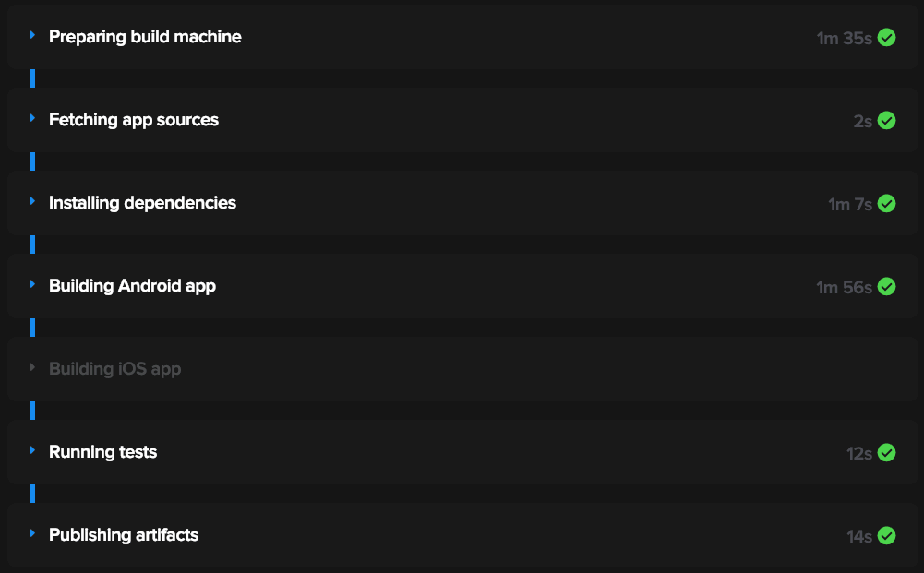This screenshot has height=573, width=924.
Task: Click the 1m 56s duration on Building Android app
Action: point(846,287)
